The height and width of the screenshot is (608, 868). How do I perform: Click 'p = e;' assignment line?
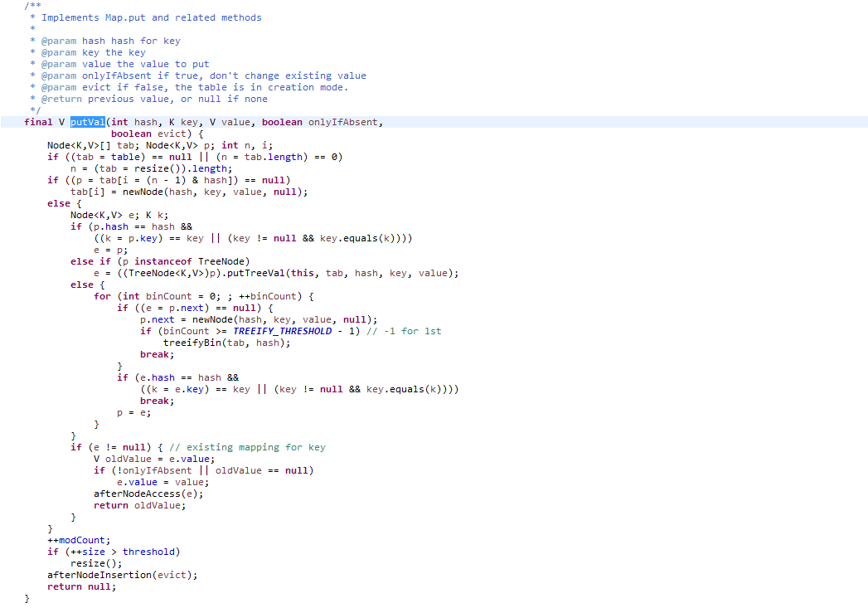[134, 413]
